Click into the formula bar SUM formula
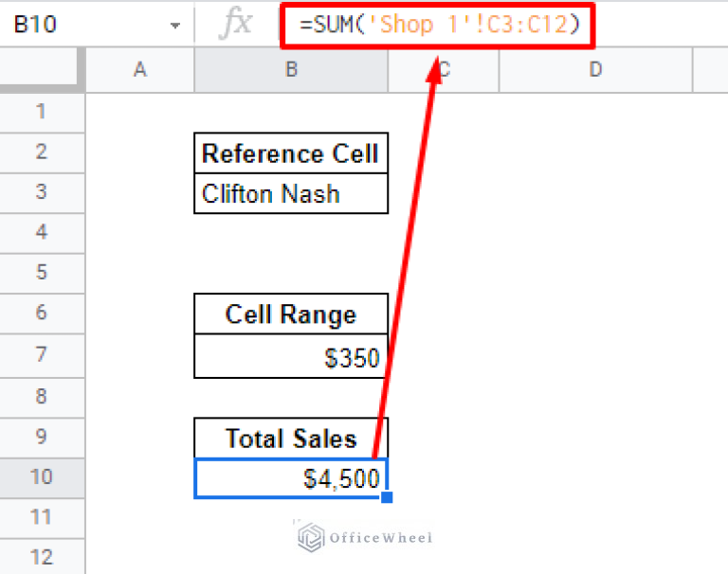Image resolution: width=728 pixels, height=574 pixels. point(438,26)
